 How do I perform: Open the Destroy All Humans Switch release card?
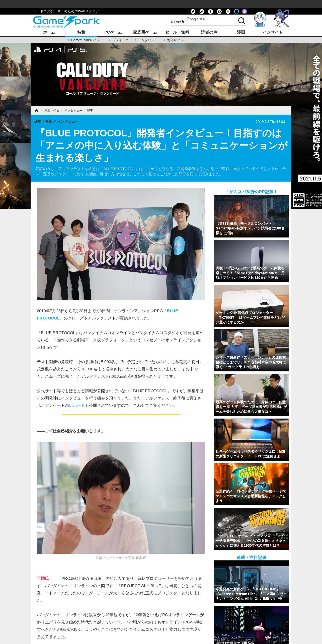tap(251, 529)
